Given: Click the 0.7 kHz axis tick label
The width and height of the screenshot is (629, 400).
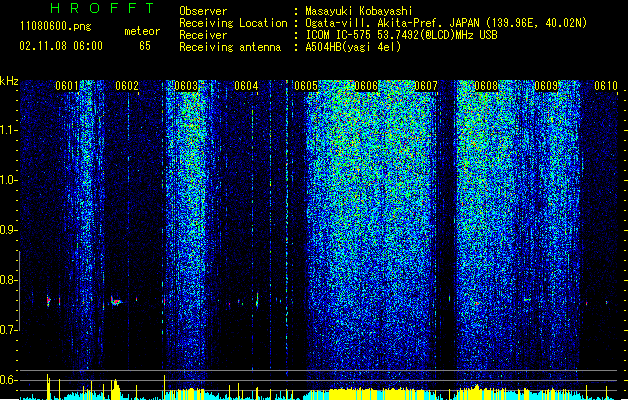Looking at the screenshot, I should coord(9,330).
